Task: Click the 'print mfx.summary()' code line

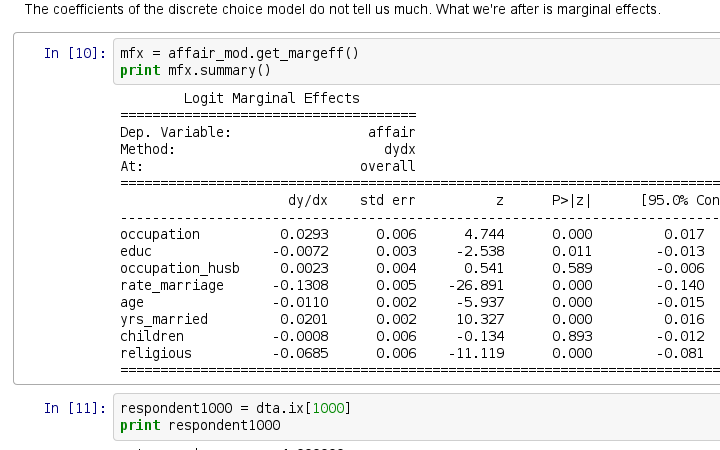Action: [195, 70]
